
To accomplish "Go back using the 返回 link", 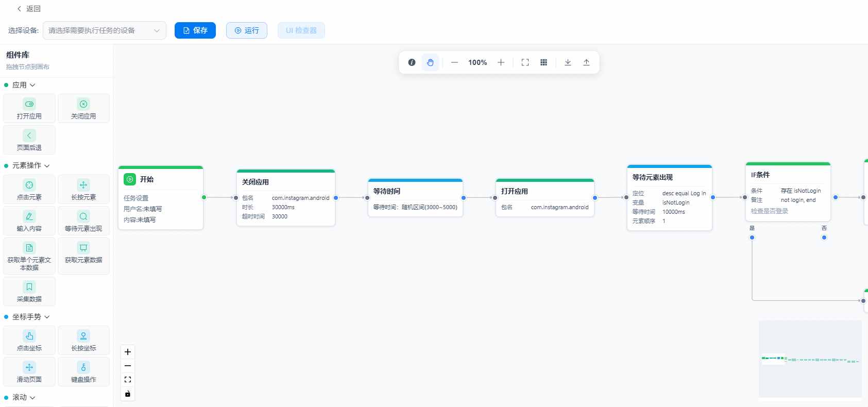I will (x=29, y=9).
